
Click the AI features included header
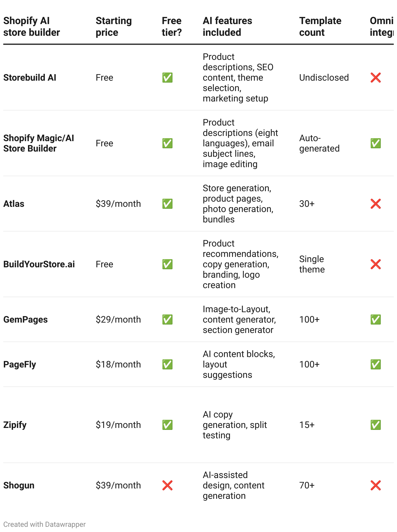pos(227,27)
